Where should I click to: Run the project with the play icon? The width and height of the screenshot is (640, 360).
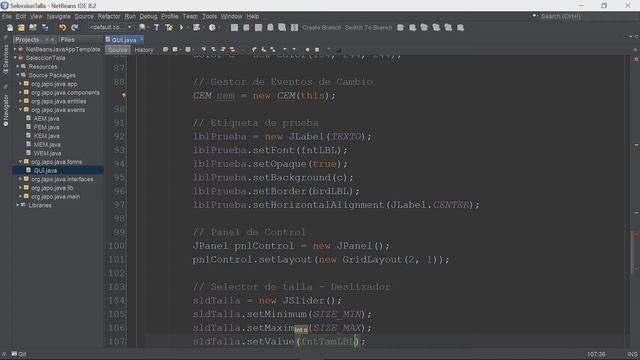[182, 28]
